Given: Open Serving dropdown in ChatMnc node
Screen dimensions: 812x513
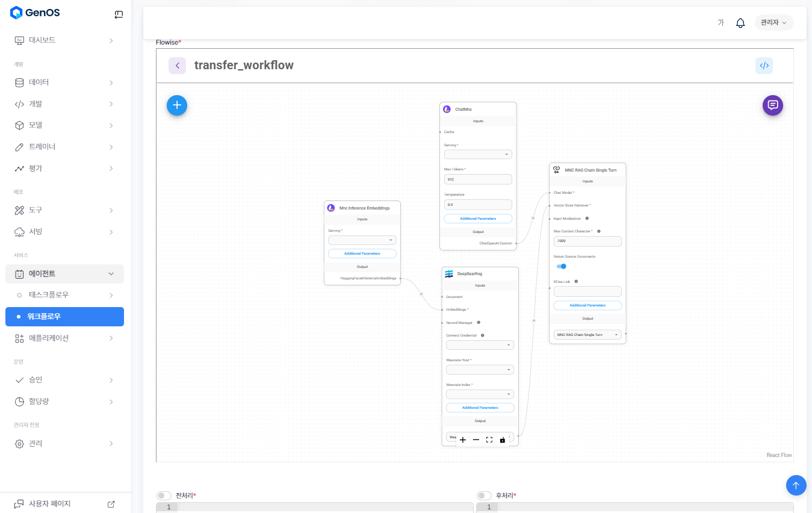Looking at the screenshot, I should pos(478,155).
